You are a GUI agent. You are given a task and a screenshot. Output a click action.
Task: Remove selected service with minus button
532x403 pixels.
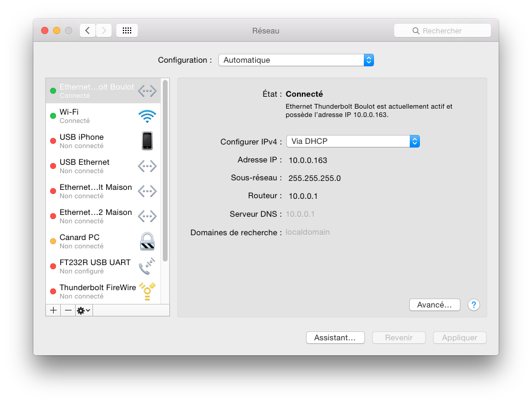click(68, 310)
